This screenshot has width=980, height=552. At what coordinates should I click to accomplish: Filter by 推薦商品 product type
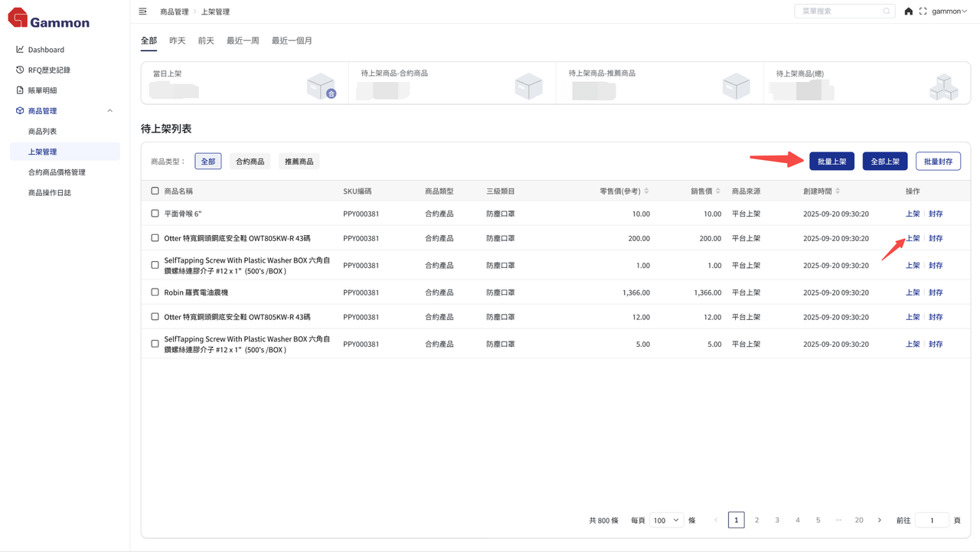pyautogui.click(x=299, y=162)
